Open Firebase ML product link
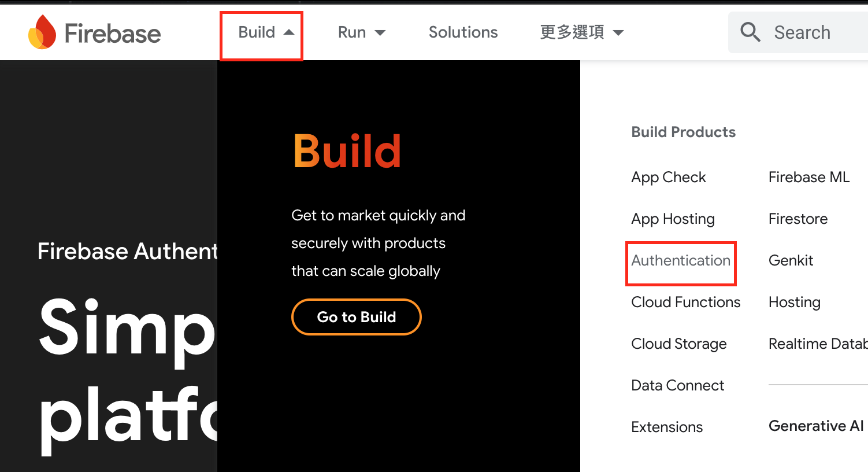This screenshot has width=868, height=472. coord(809,178)
